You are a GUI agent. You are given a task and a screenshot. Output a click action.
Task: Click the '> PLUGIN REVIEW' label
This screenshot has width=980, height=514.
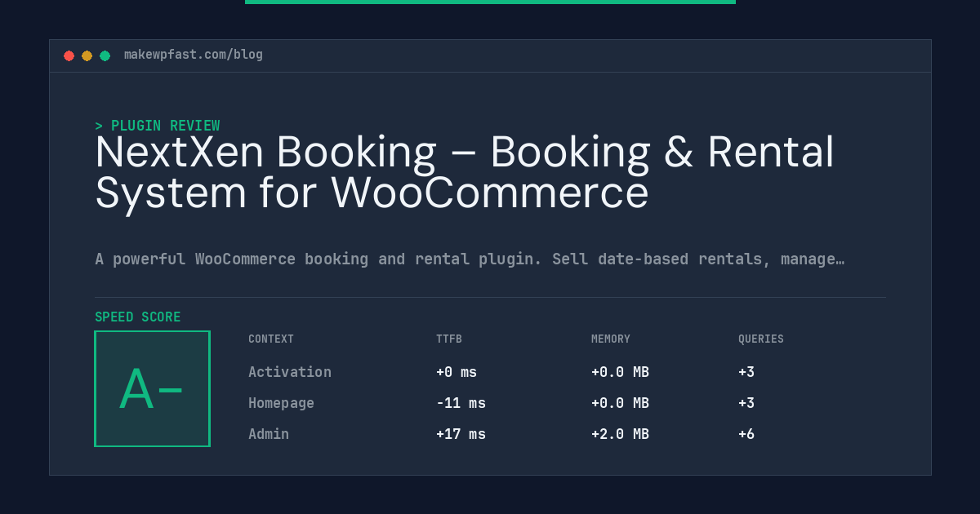[158, 126]
